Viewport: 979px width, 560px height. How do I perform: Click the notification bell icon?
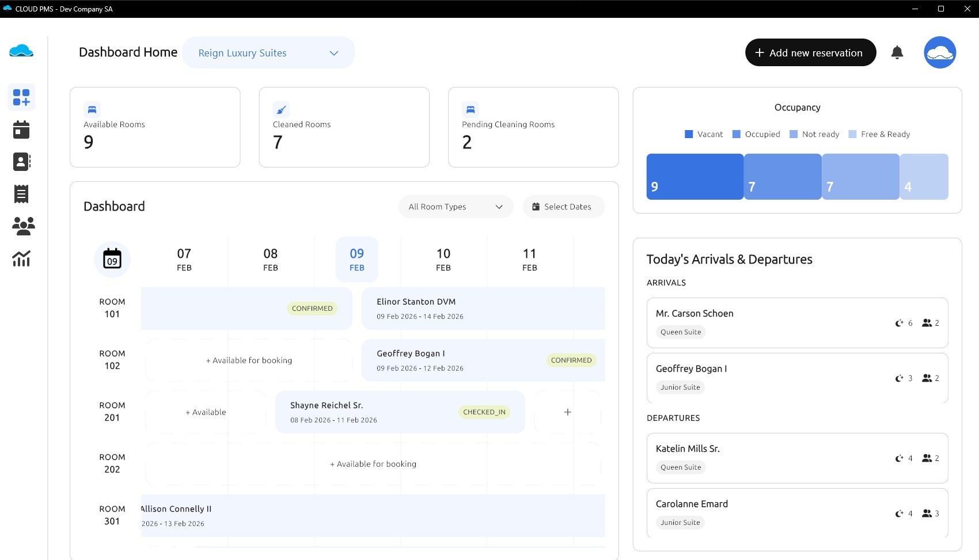point(897,52)
